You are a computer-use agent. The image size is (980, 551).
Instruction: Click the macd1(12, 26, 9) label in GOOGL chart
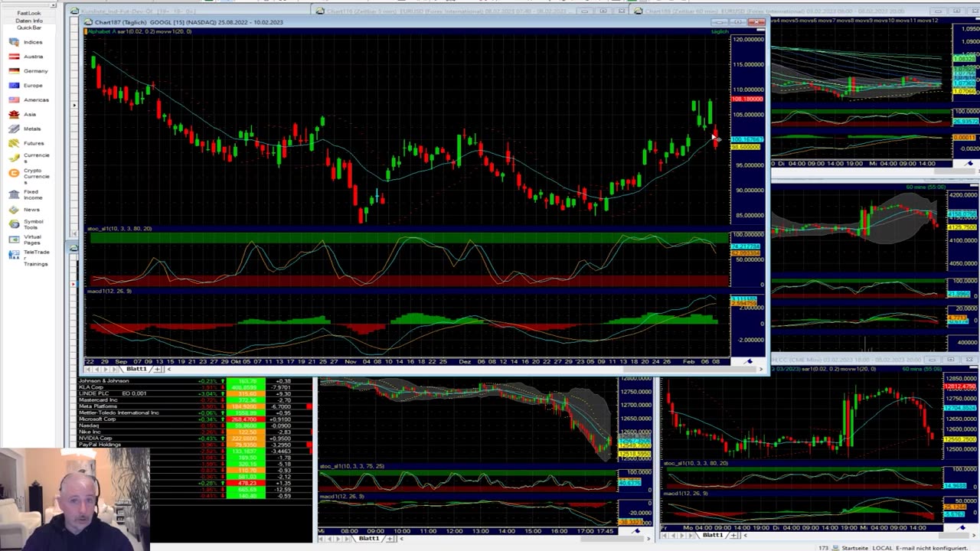(x=109, y=291)
